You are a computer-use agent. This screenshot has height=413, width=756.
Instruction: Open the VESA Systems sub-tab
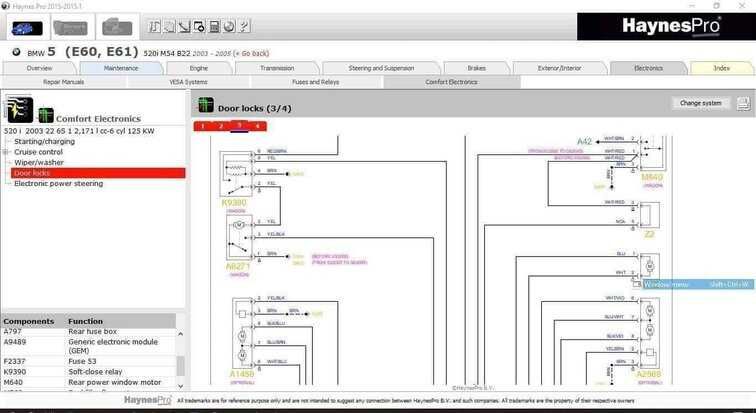(188, 82)
